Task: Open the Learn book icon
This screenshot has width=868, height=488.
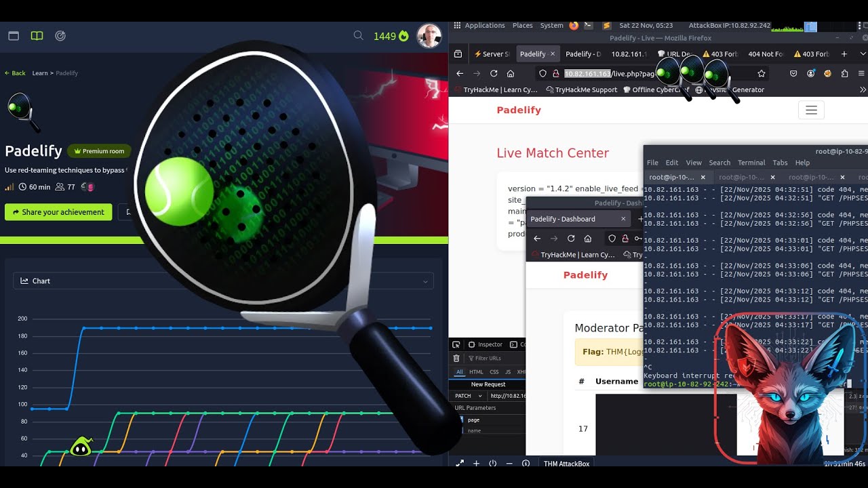Action: (37, 36)
